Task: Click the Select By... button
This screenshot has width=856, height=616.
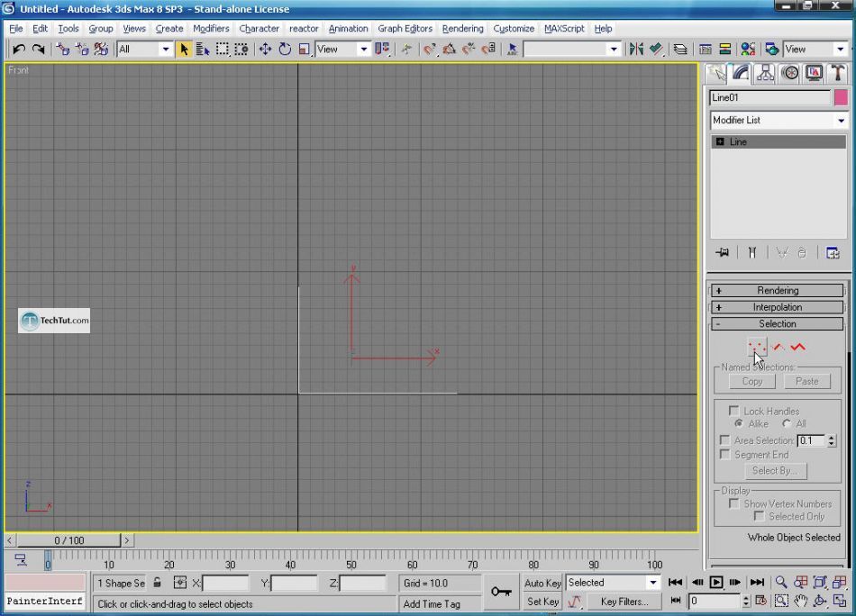Action: pyautogui.click(x=775, y=470)
